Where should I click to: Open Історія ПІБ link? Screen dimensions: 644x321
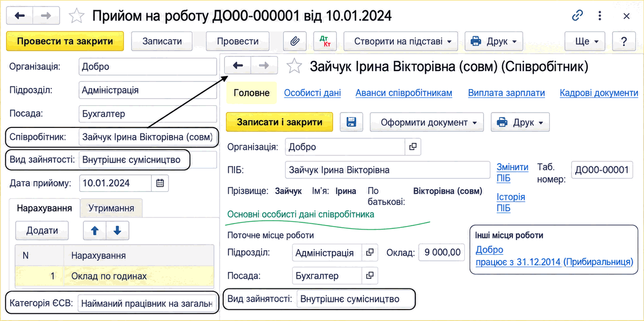[511, 202]
